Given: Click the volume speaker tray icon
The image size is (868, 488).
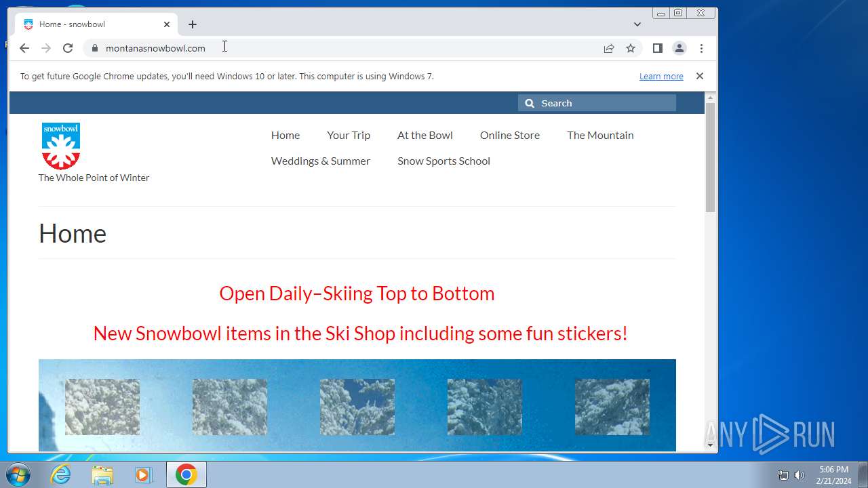Looking at the screenshot, I should pos(800,475).
